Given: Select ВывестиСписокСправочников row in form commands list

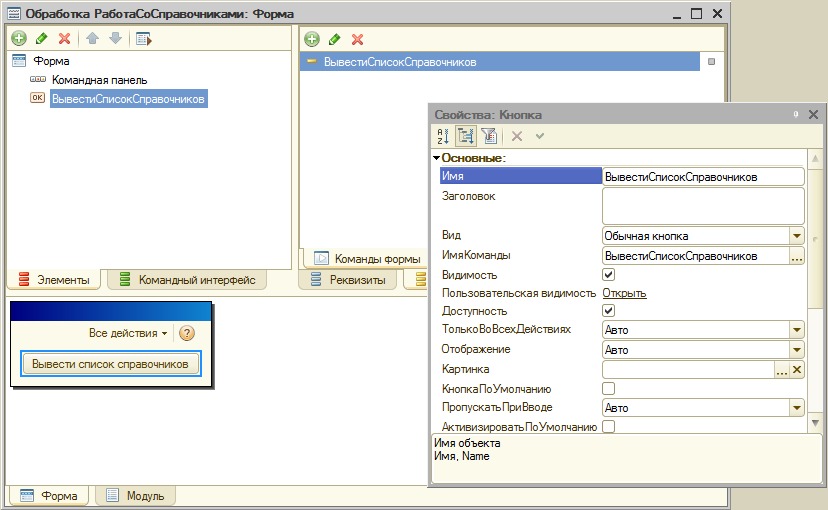Looking at the screenshot, I should pos(500,62).
